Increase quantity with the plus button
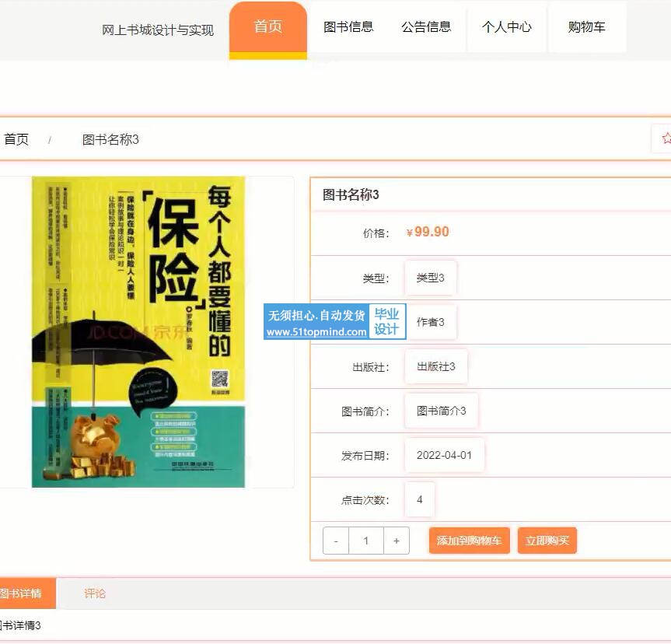The image size is (671, 644). coord(397,541)
